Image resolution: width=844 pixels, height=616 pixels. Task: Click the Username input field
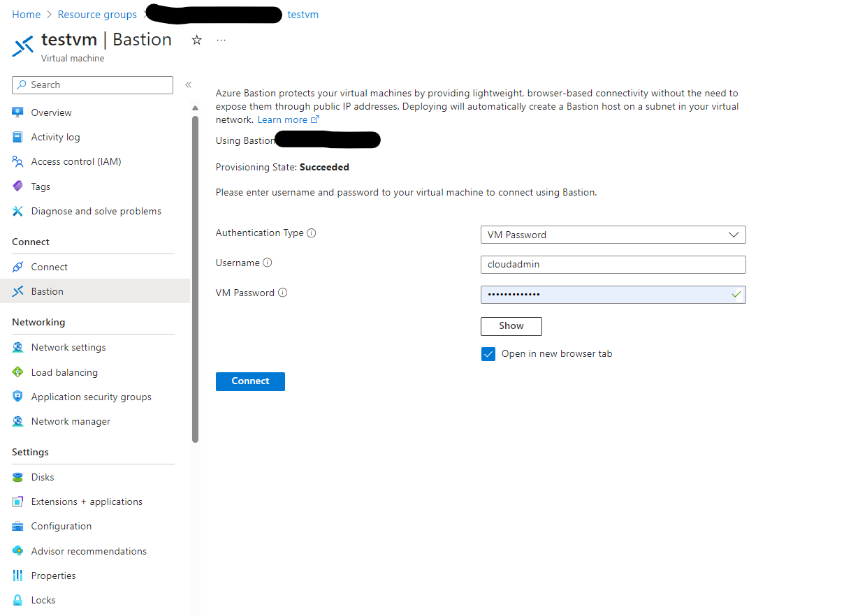coord(613,265)
